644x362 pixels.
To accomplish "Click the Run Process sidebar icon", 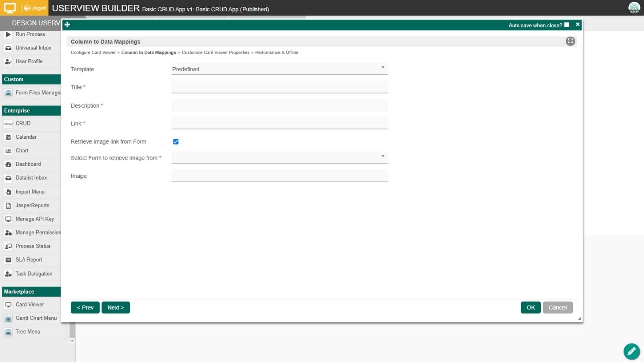I will point(8,34).
